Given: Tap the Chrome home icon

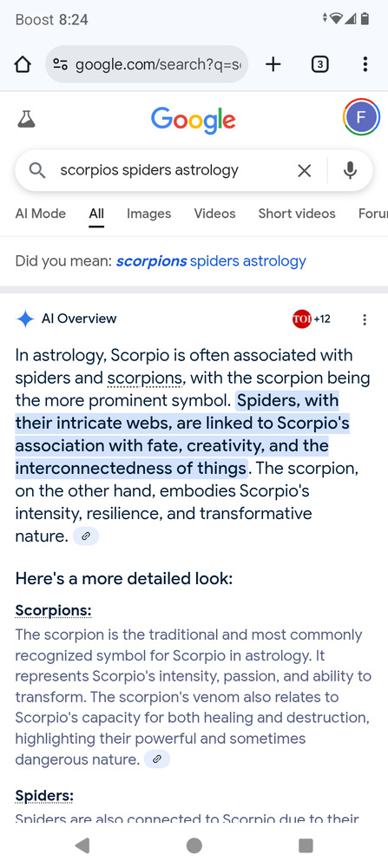Looking at the screenshot, I should click(x=23, y=64).
